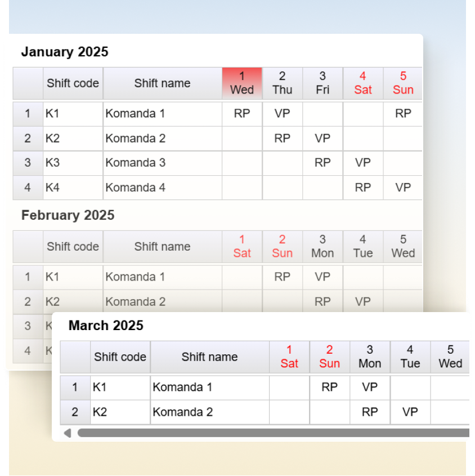This screenshot has width=475, height=476.
Task: Select row number 4 in January table
Action: (x=28, y=188)
